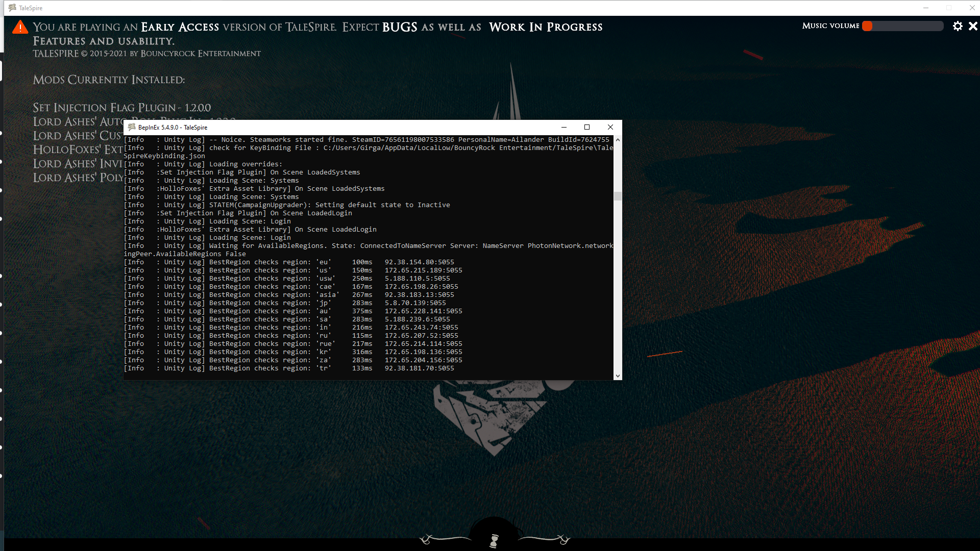The width and height of the screenshot is (980, 551).
Task: Click the "Setting default state to Inactive" log line
Action: (x=287, y=205)
